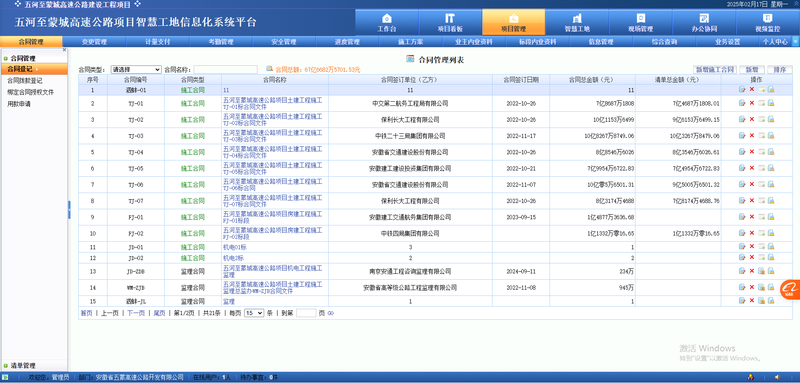Click the 合同签订日期 column header
This screenshot has width=800, height=383.
[520, 80]
